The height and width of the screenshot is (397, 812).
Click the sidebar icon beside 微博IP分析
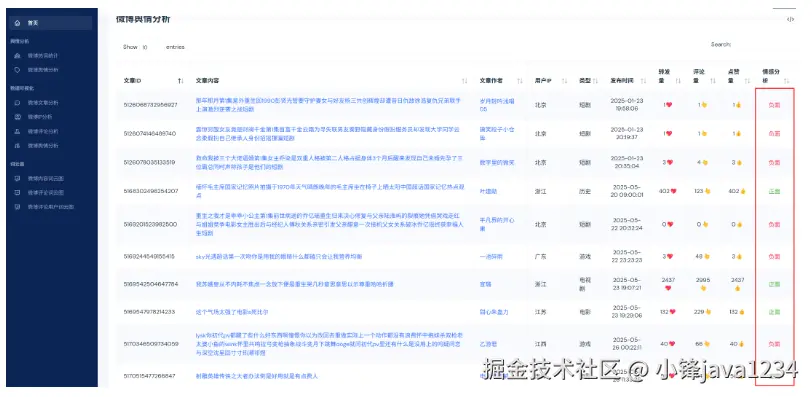[18, 117]
